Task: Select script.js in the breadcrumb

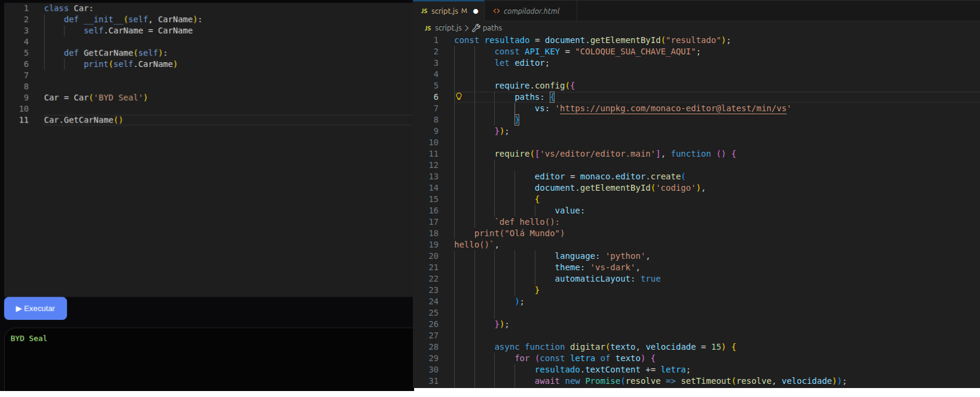Action: (x=448, y=28)
